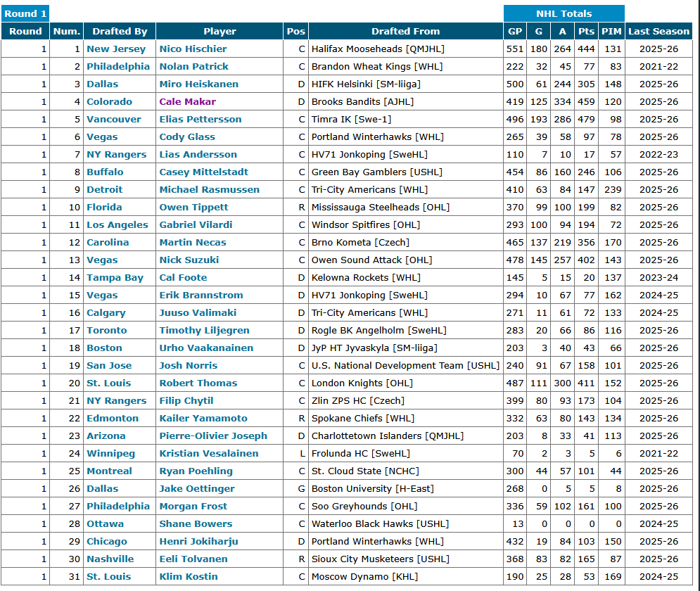Open Timothy Liljegren player page

[x=205, y=330]
